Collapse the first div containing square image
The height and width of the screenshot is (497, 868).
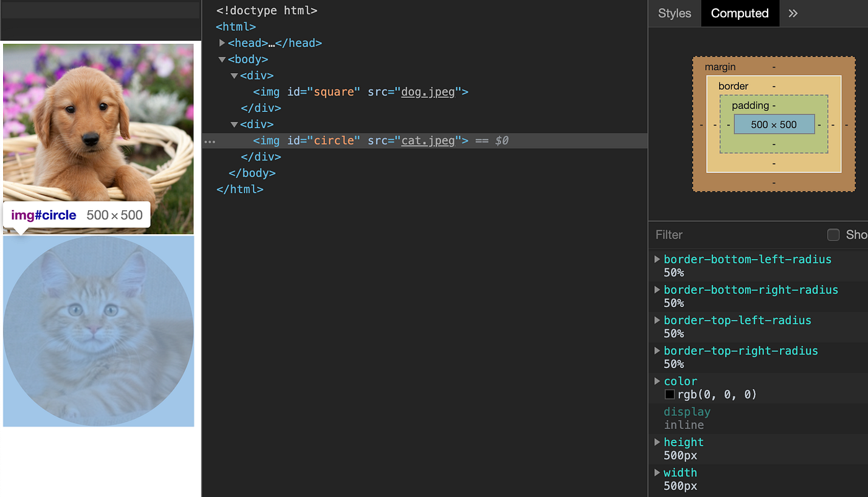234,76
